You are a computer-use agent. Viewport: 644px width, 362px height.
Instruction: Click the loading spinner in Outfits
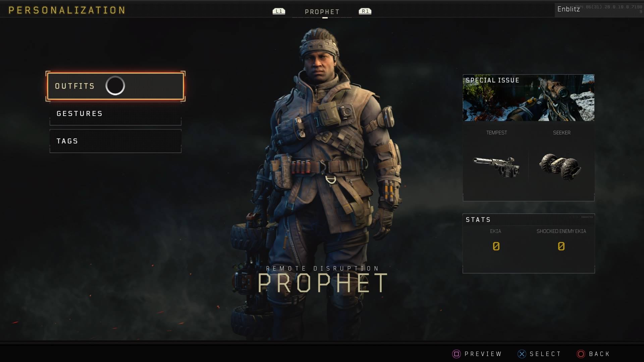(115, 86)
